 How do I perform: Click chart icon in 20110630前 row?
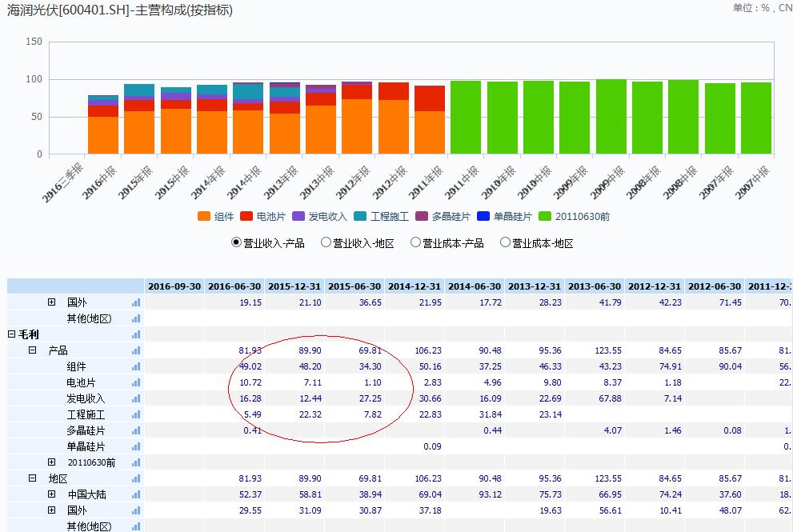click(136, 462)
